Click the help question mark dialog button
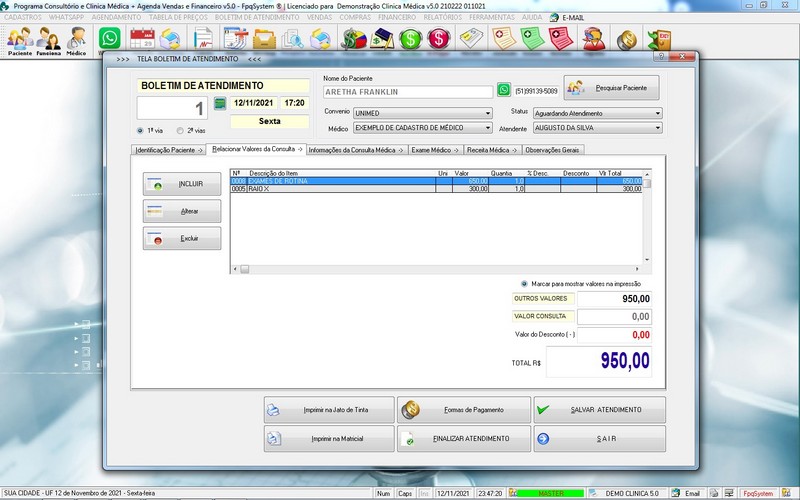This screenshot has height=500, width=800. click(x=661, y=57)
